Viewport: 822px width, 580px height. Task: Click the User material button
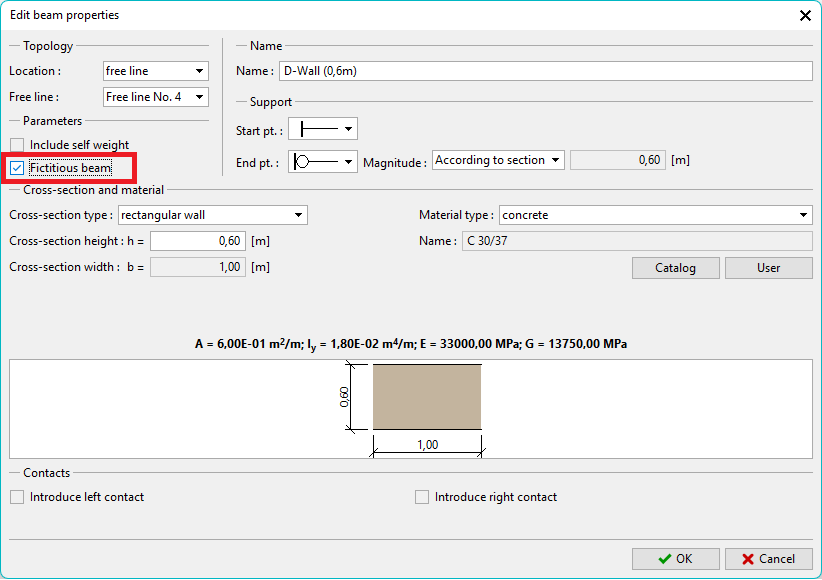(x=768, y=268)
